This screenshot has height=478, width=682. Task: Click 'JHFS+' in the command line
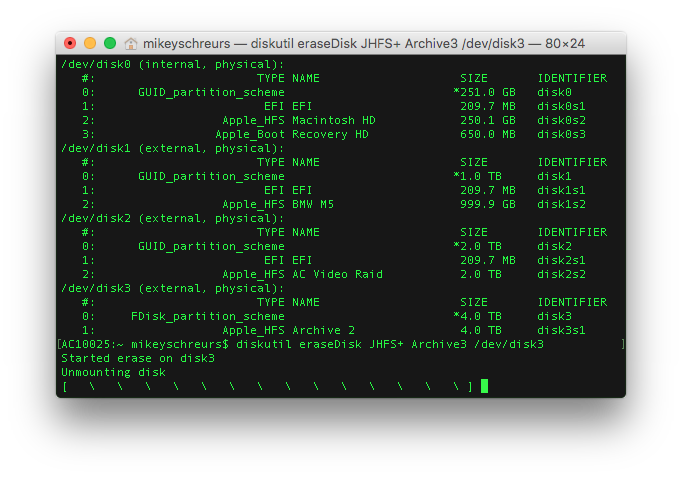point(386,344)
